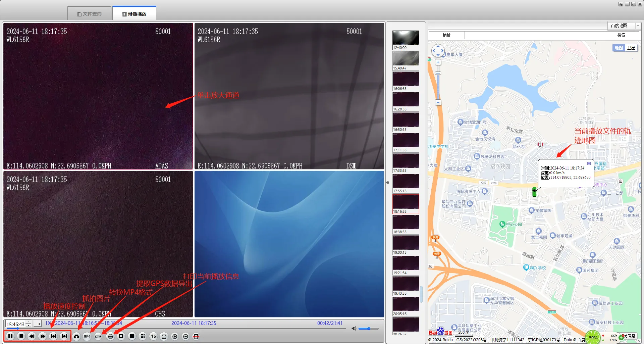Open the 17:11:53 recording thumbnail
Image resolution: width=644 pixels, height=344 pixels.
[406, 143]
